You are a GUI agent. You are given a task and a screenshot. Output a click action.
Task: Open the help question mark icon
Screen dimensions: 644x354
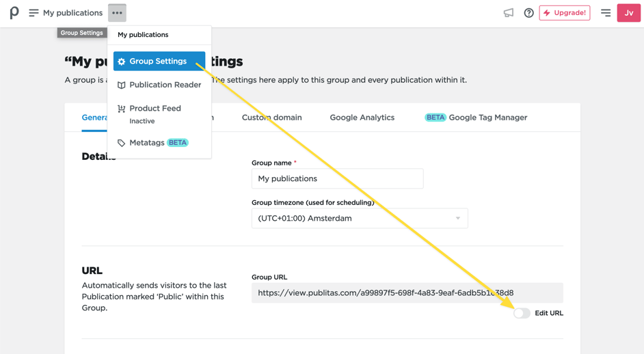pyautogui.click(x=528, y=13)
